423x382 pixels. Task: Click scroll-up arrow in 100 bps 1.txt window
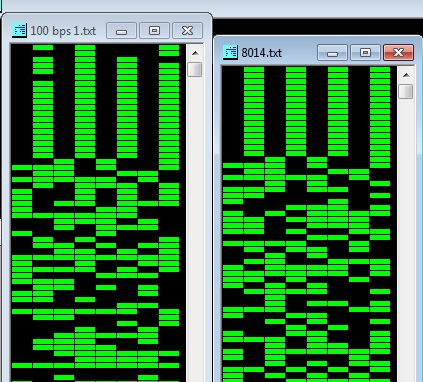click(x=195, y=53)
